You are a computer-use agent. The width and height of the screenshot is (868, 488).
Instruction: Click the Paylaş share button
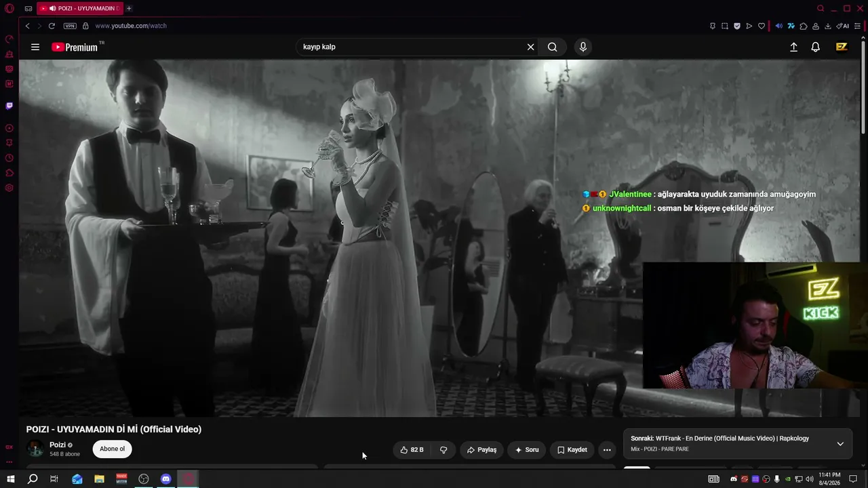click(x=481, y=449)
